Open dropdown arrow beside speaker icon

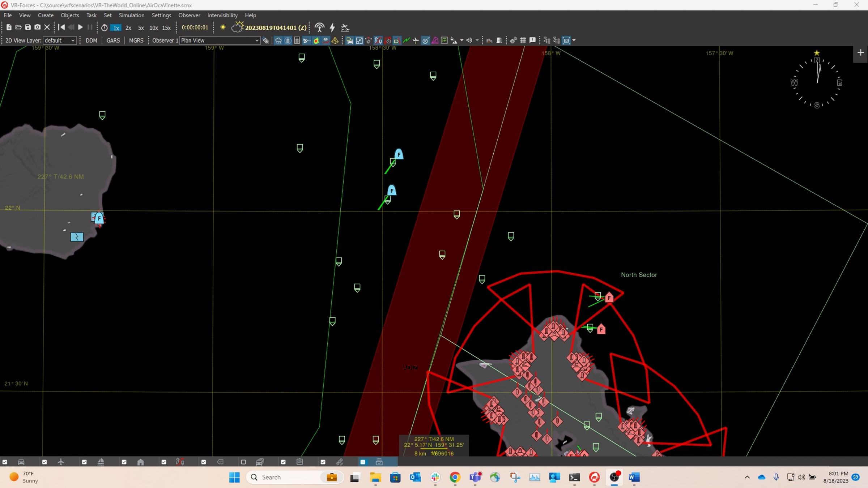point(477,40)
